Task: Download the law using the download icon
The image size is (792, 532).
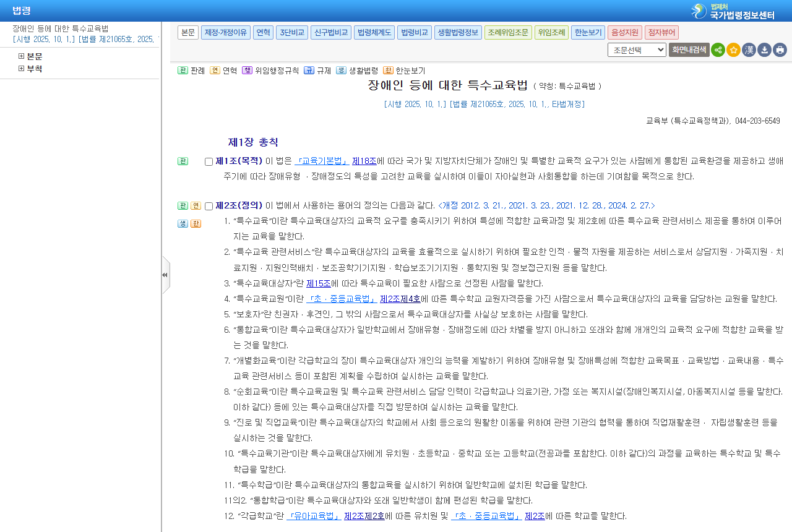Action: click(764, 50)
